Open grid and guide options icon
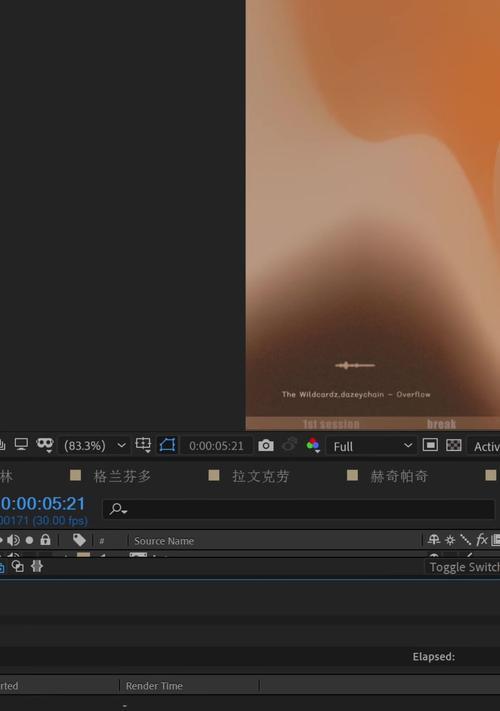Screen dimensions: 500x711 (x=143, y=445)
